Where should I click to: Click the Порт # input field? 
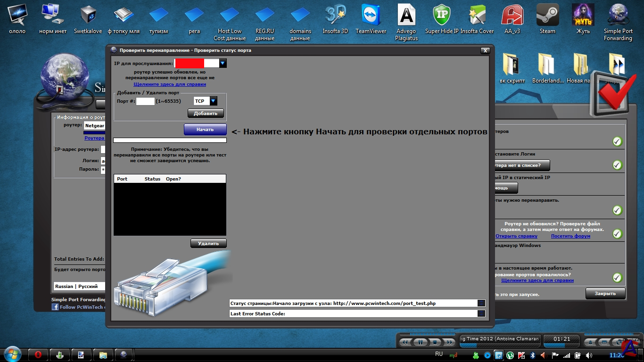click(145, 101)
